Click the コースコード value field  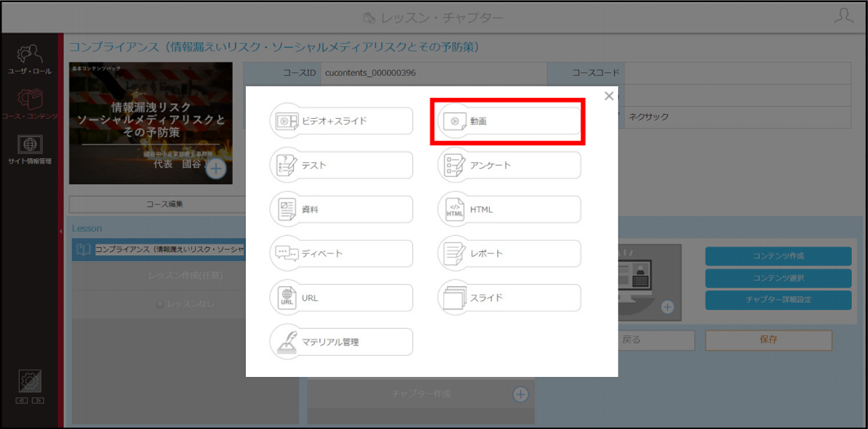click(x=737, y=73)
